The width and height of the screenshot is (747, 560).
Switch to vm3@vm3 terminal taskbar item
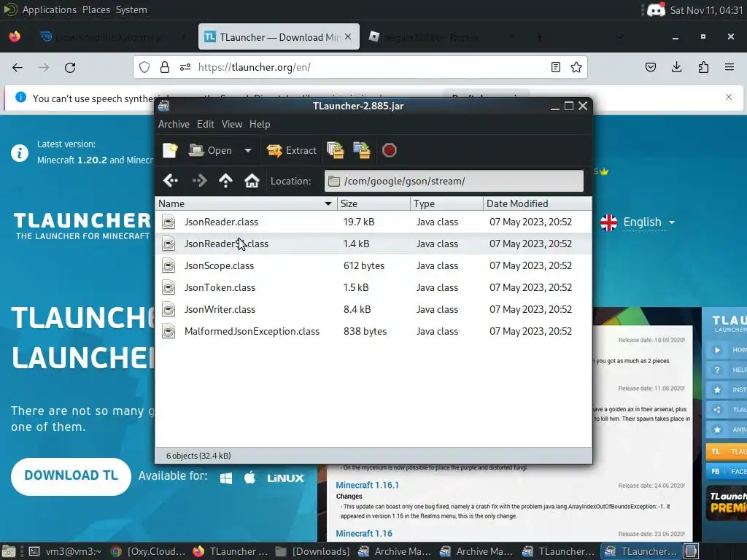click(x=65, y=551)
